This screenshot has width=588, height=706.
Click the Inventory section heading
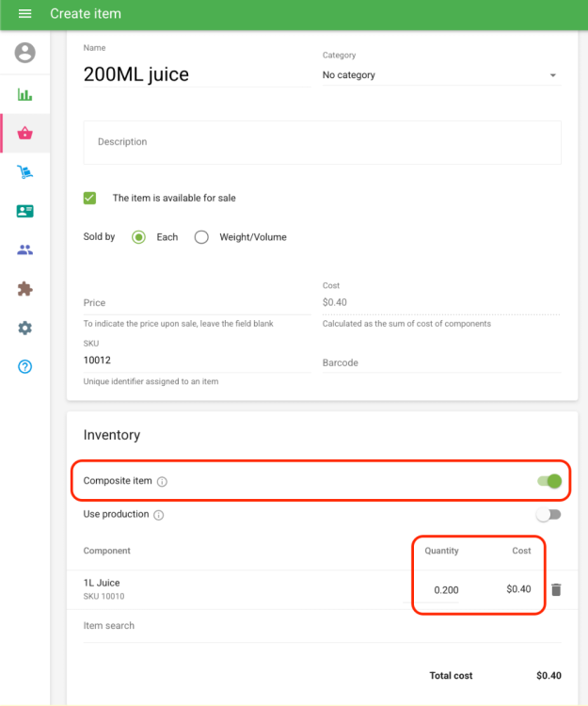pyautogui.click(x=112, y=435)
